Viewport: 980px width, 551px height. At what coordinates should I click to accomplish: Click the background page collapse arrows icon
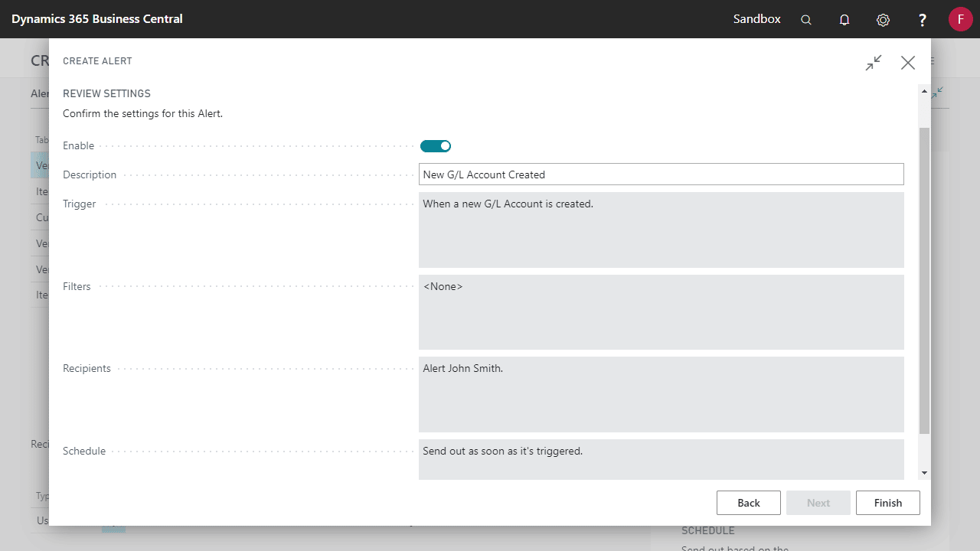(937, 93)
